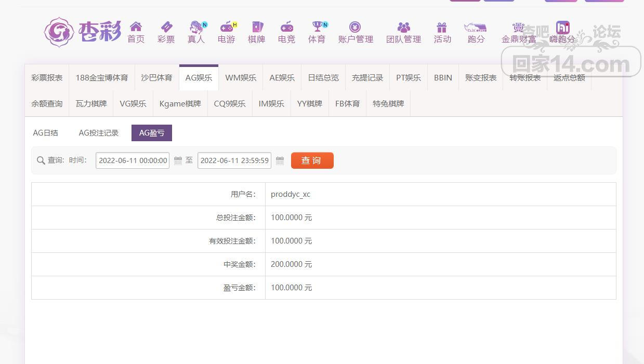This screenshot has width=644, height=364.
Task: Open the 体育 trophy icon
Action: (x=317, y=27)
